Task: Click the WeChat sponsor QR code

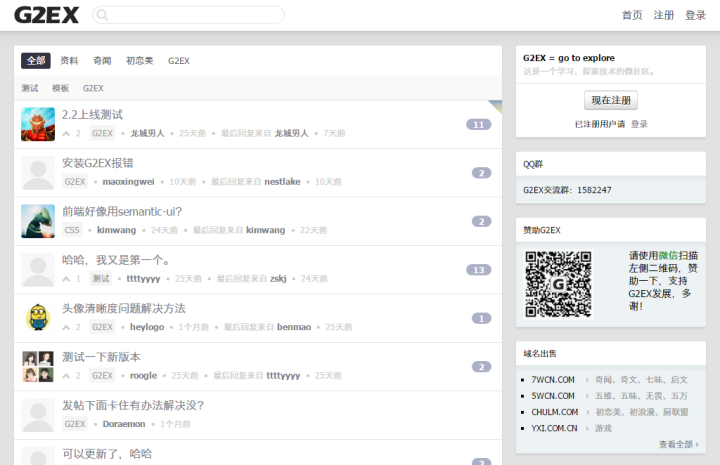Action: click(558, 284)
